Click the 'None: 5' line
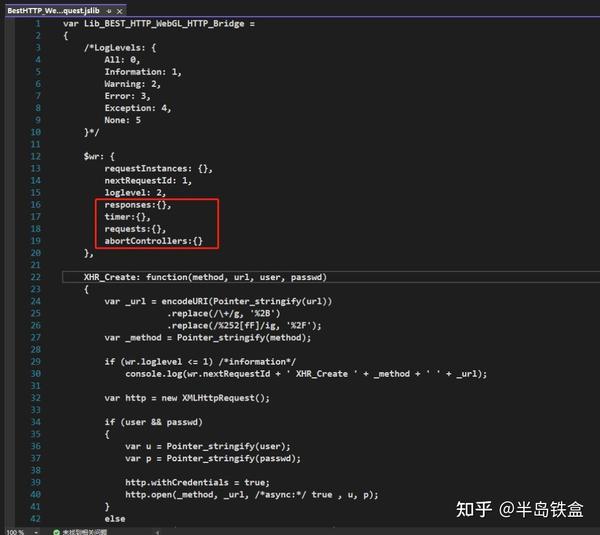This screenshot has width=600, height=535. tap(122, 120)
